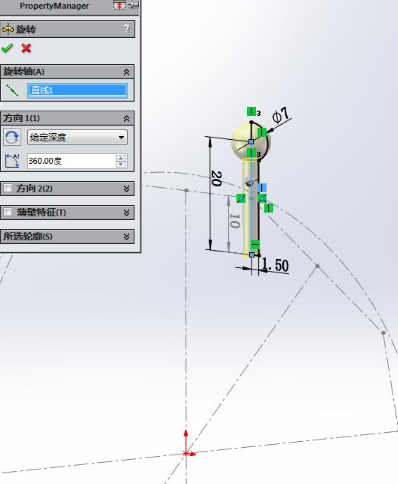Cancel the revolve with red X
Screen dimensions: 398x484
tap(26, 48)
